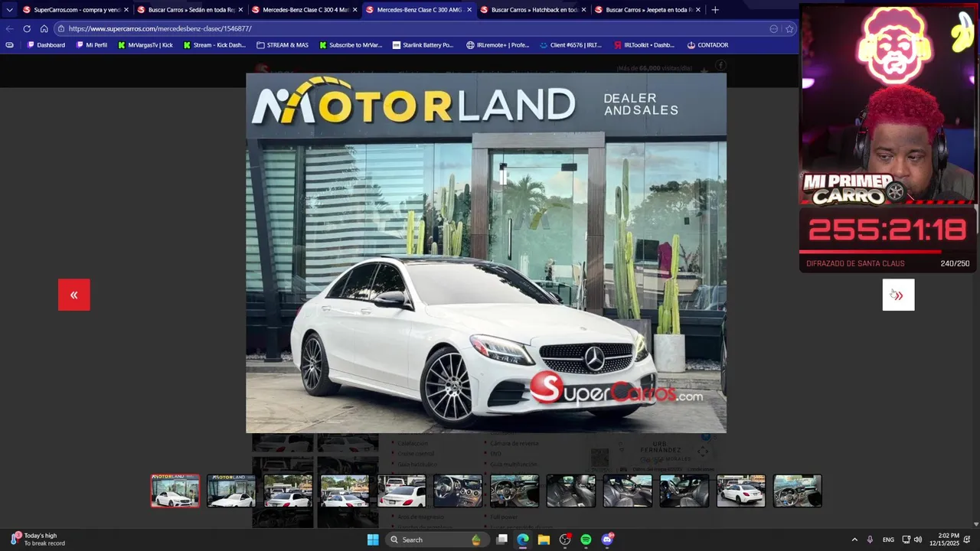Expand the hidden system tray icons chevron
Screen dimensions: 980x551
[854, 540]
